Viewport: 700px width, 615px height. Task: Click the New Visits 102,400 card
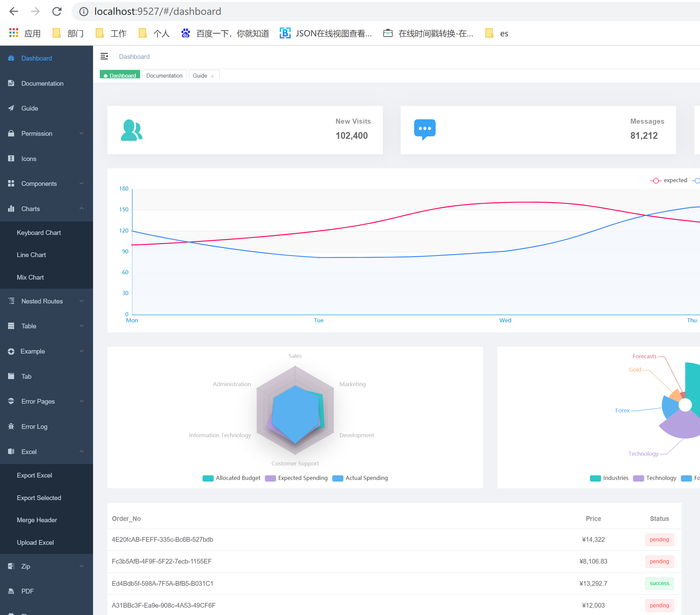pos(245,130)
